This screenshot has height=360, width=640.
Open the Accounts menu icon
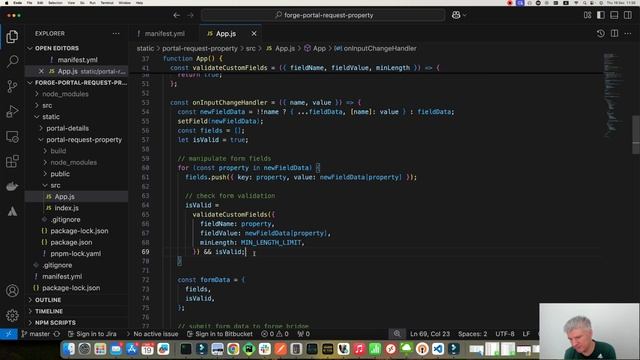[12, 291]
